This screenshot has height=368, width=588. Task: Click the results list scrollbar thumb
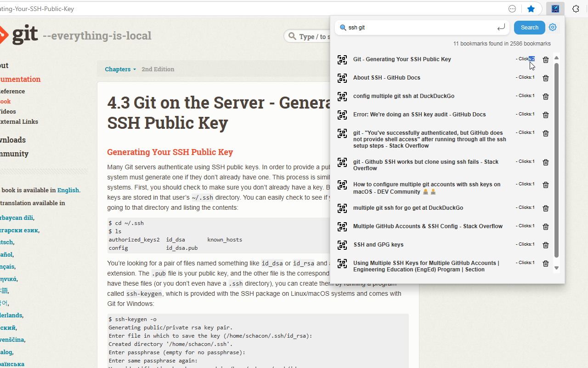pyautogui.click(x=556, y=160)
